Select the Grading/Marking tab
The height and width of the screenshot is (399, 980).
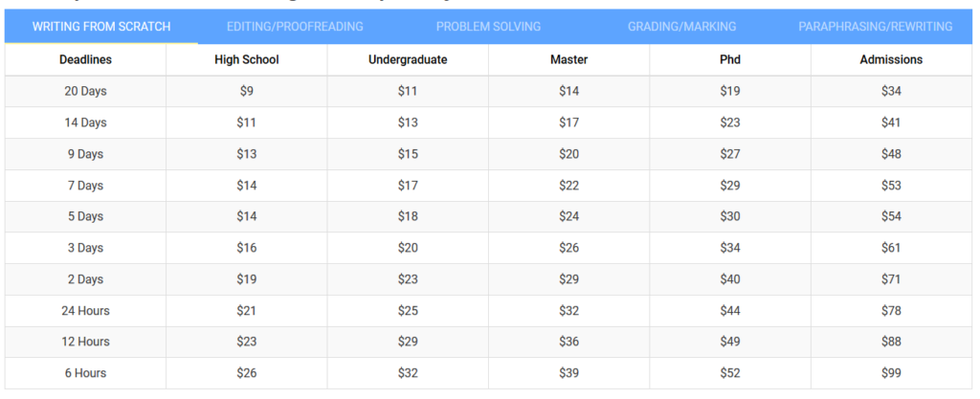[681, 27]
